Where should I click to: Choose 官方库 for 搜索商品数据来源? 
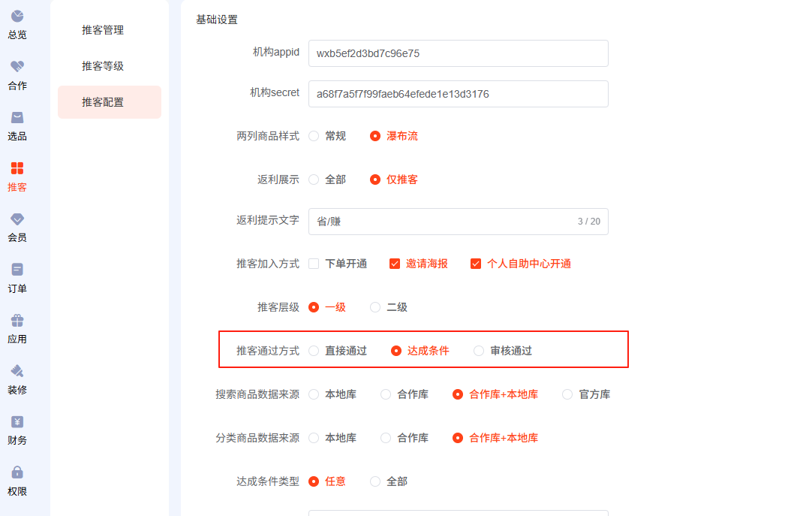567,394
